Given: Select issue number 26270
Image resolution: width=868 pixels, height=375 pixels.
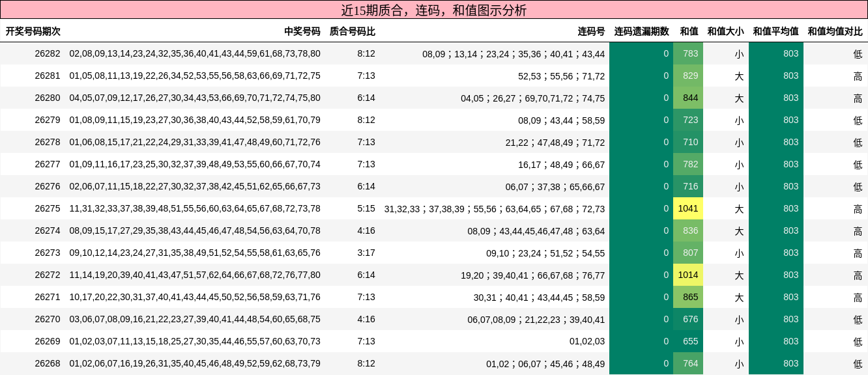Looking at the screenshot, I should (48, 319).
